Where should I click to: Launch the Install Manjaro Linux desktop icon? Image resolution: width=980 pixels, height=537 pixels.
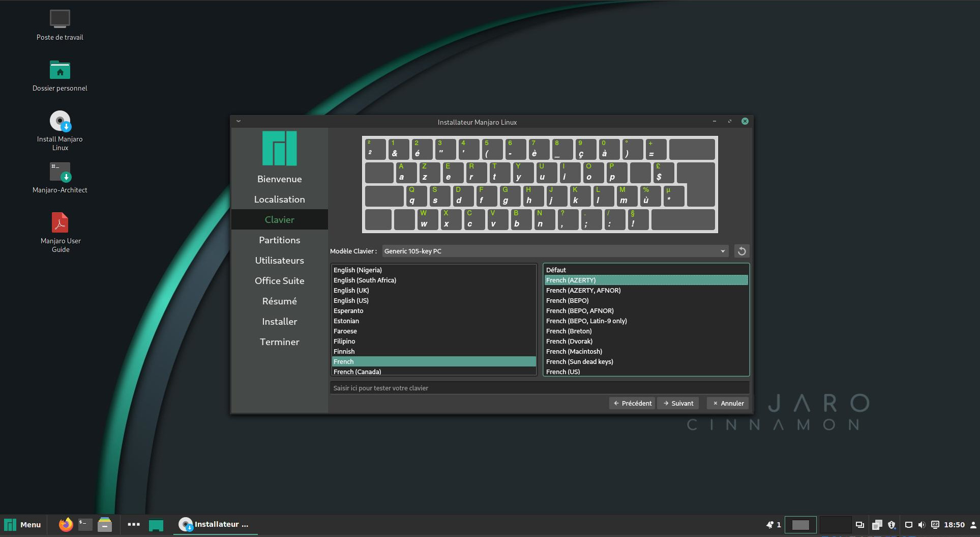pyautogui.click(x=60, y=121)
